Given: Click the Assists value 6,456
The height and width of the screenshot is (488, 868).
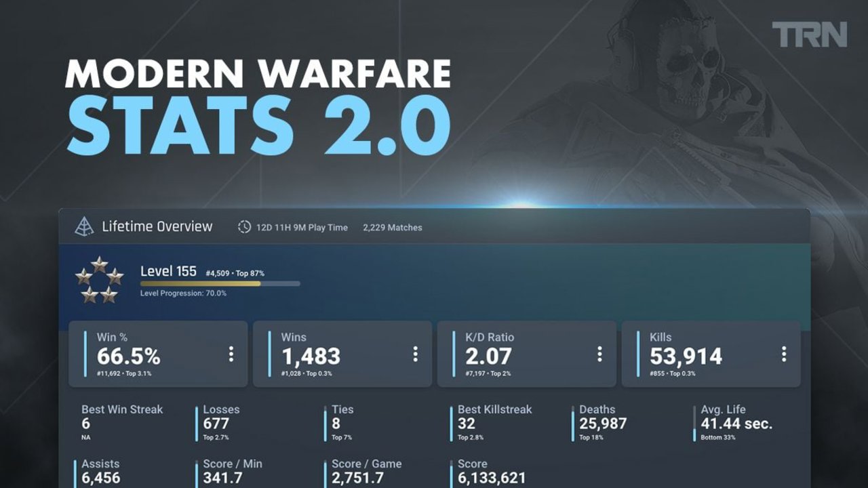Looking at the screenshot, I should 100,479.
